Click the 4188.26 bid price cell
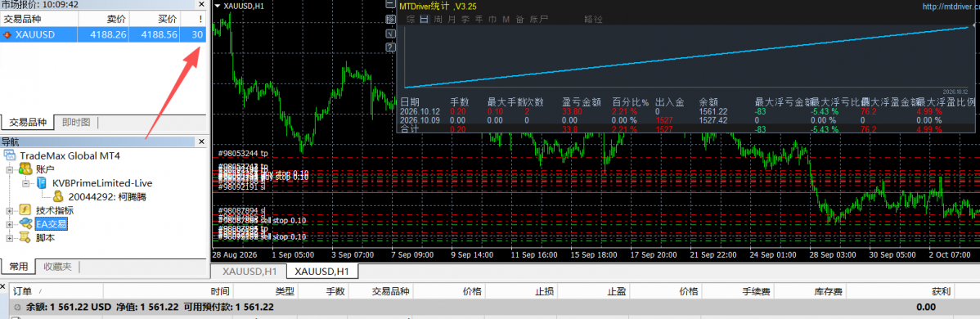This screenshot has width=980, height=319. (102, 35)
